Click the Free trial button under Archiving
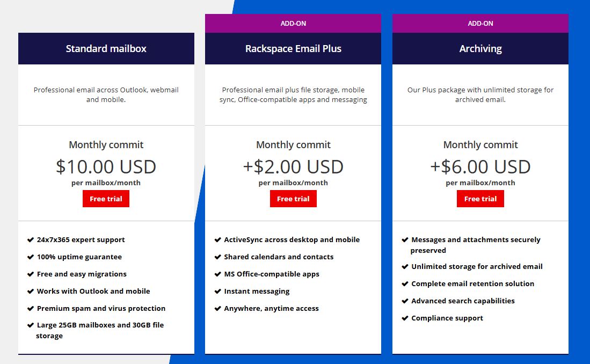The height and width of the screenshot is (364, 590). (480, 198)
